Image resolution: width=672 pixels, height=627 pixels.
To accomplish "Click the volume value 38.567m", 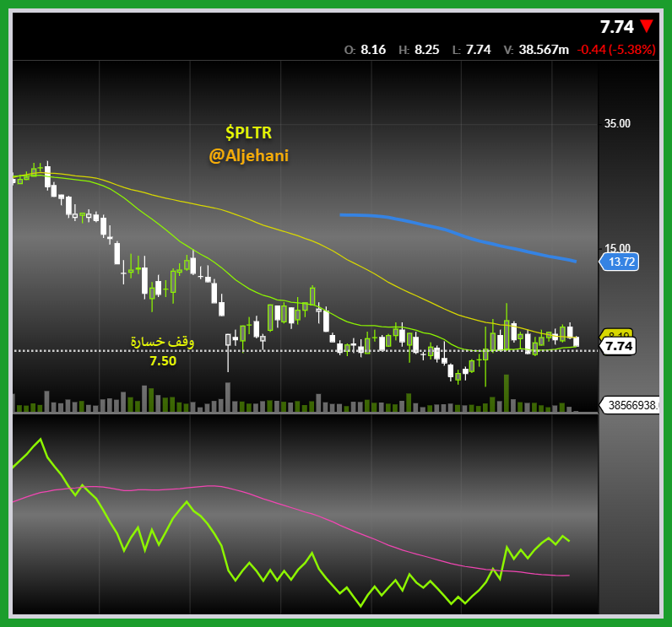I will tap(544, 50).
